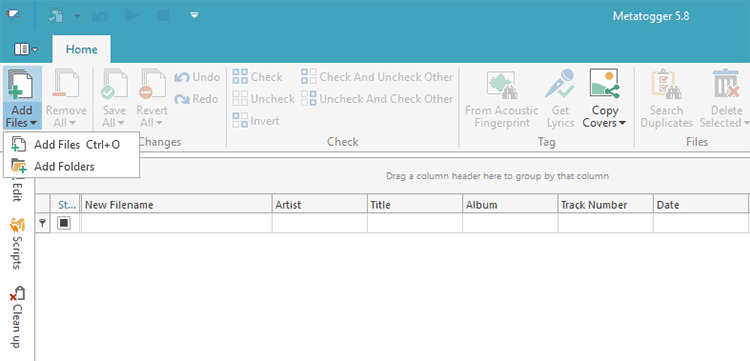Open the customize quick access dropdown
Screen dimensions: 750x361
click(x=194, y=15)
